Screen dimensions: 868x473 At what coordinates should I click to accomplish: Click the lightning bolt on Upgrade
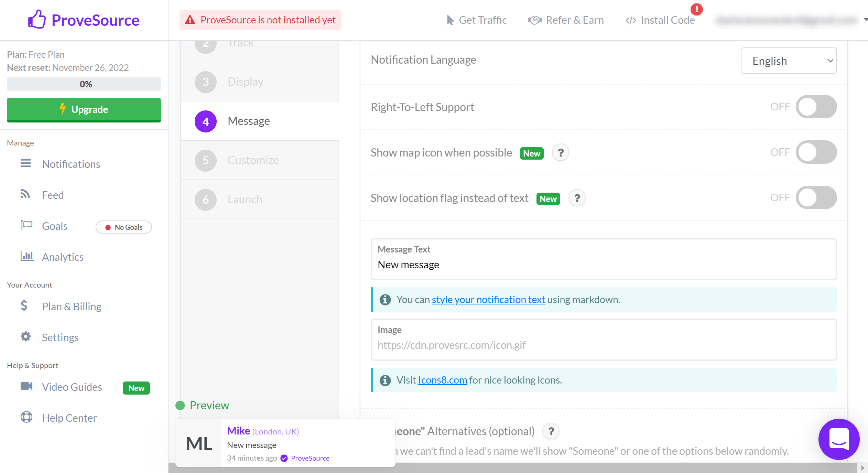(63, 109)
